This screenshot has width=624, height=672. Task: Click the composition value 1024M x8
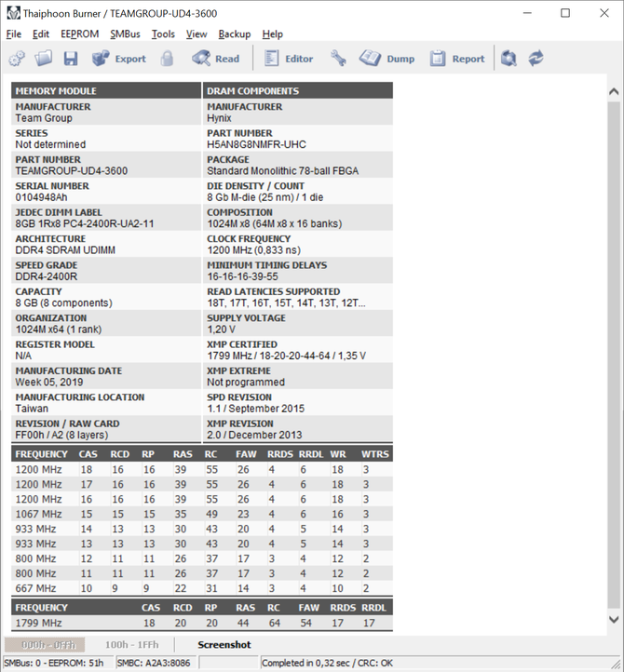275,223
